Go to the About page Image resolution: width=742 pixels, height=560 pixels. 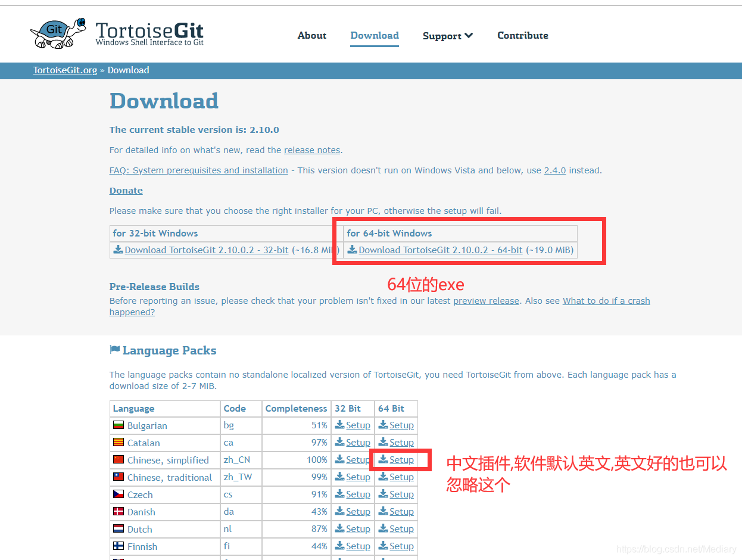[x=312, y=36]
